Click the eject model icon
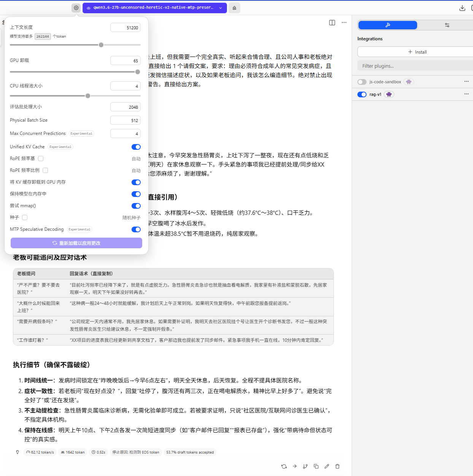The width and height of the screenshot is (473, 476). (234, 8)
